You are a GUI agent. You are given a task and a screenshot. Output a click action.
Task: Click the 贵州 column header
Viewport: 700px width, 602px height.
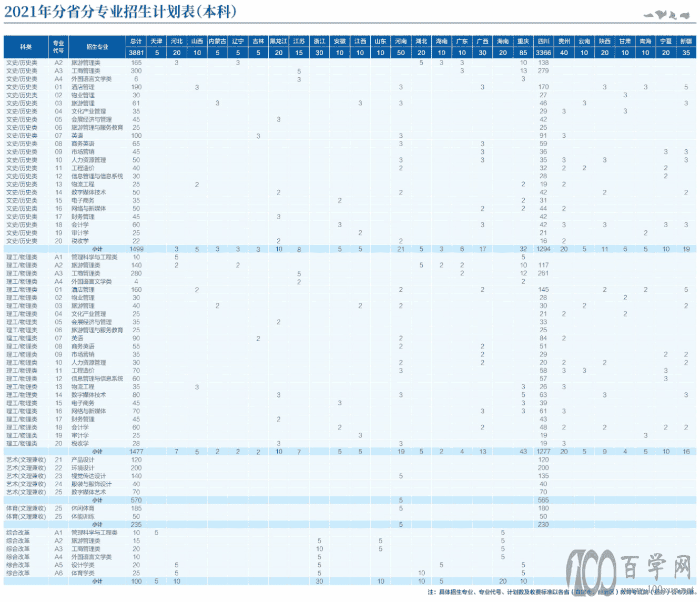564,41
